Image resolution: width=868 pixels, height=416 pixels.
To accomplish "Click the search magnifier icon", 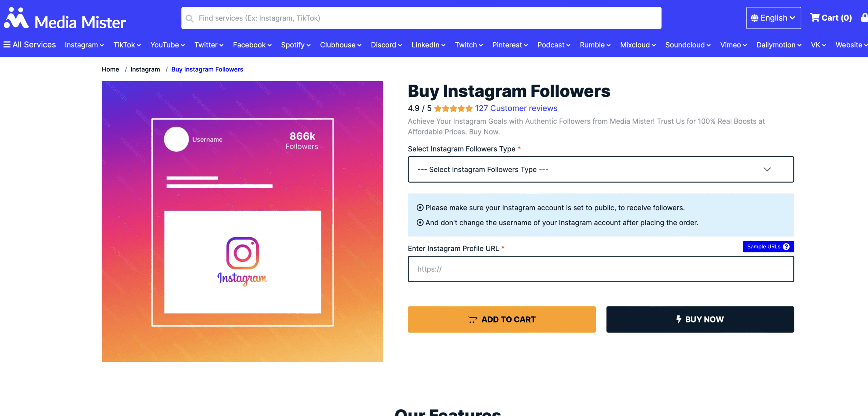I will 190,18.
